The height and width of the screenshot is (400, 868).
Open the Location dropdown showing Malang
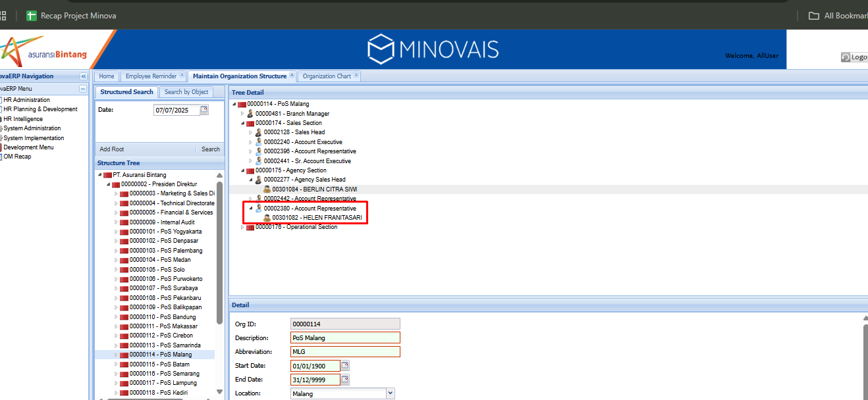pyautogui.click(x=391, y=393)
